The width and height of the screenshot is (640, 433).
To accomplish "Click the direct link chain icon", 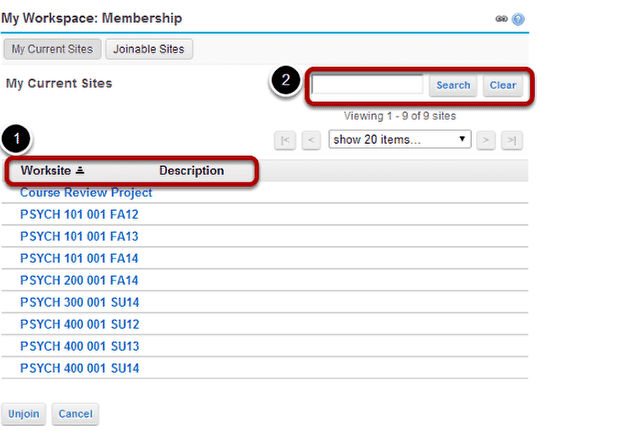I will [x=501, y=19].
